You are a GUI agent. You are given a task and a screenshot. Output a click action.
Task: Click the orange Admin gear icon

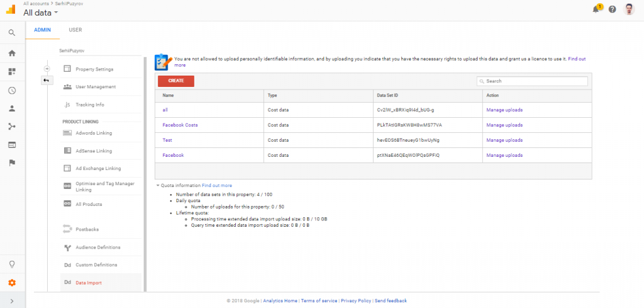pos(12,283)
